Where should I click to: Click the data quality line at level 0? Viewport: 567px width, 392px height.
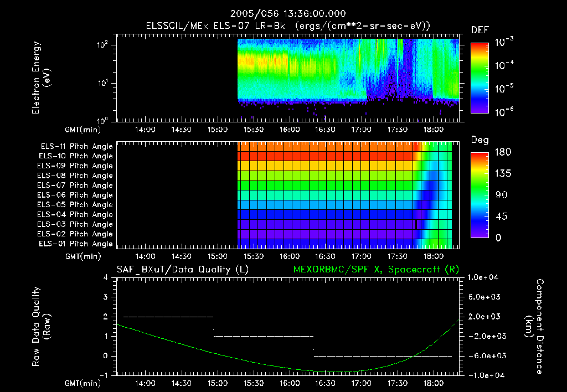pyautogui.click(x=383, y=356)
